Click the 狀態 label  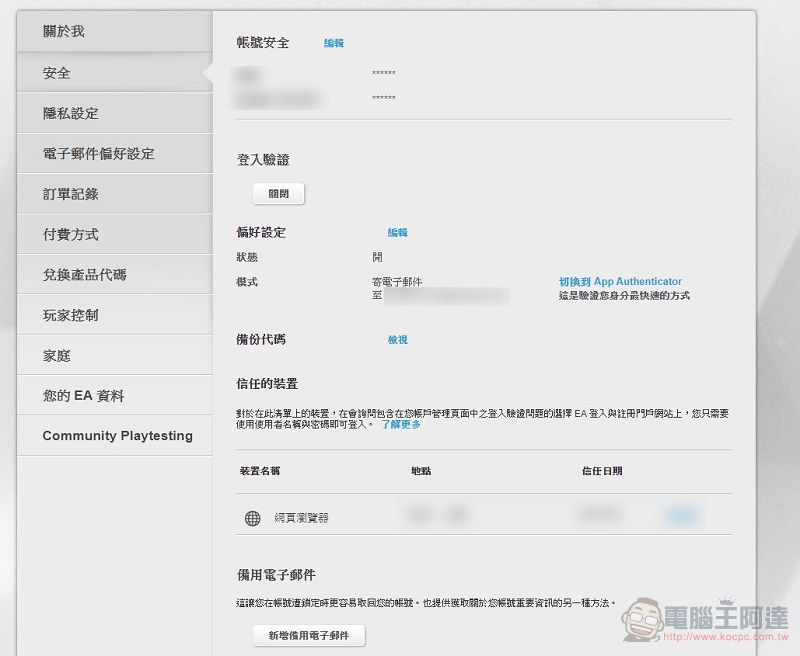point(247,257)
